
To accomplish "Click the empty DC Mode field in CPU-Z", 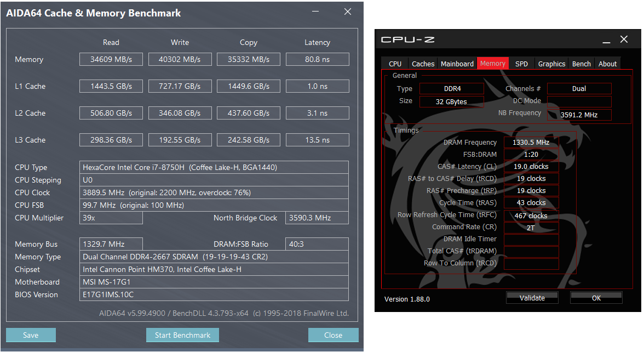I will pyautogui.click(x=579, y=101).
